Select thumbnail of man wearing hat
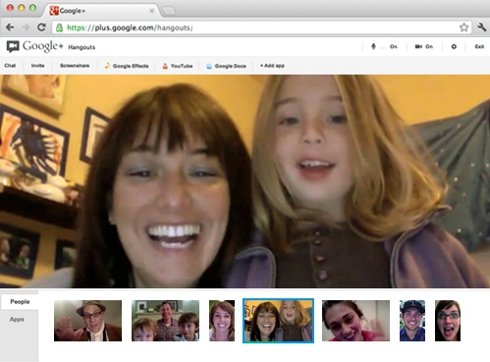 tap(88, 321)
